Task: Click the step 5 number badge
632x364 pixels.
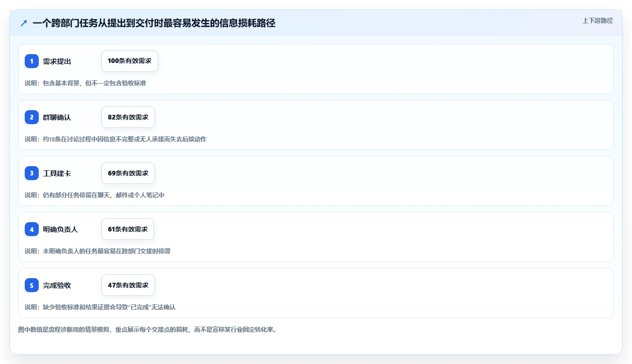Action: point(32,285)
